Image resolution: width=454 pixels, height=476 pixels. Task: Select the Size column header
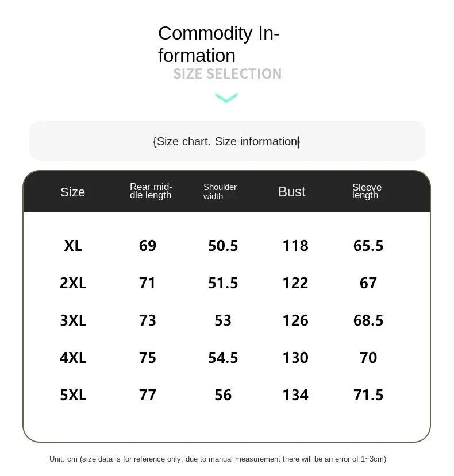point(72,192)
